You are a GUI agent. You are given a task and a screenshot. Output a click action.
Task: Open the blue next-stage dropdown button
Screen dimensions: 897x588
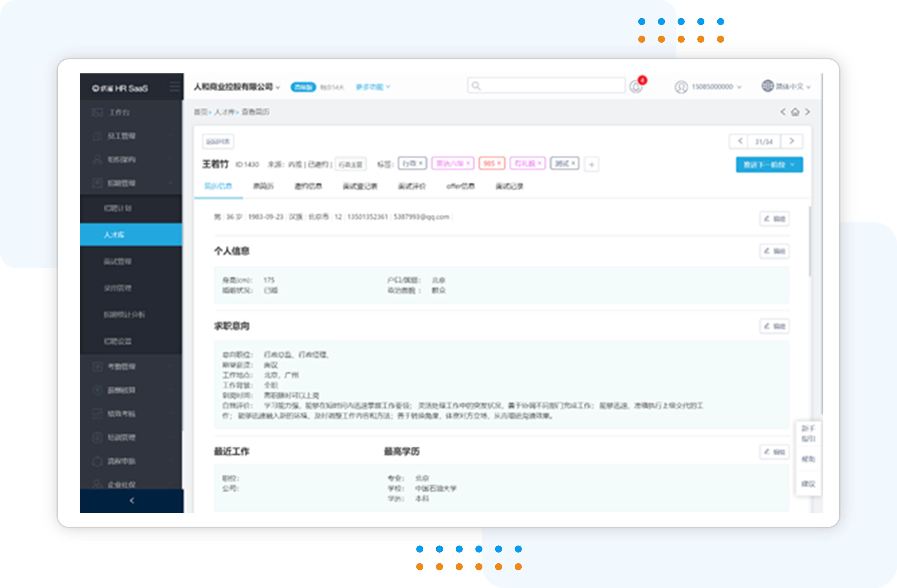(x=769, y=165)
